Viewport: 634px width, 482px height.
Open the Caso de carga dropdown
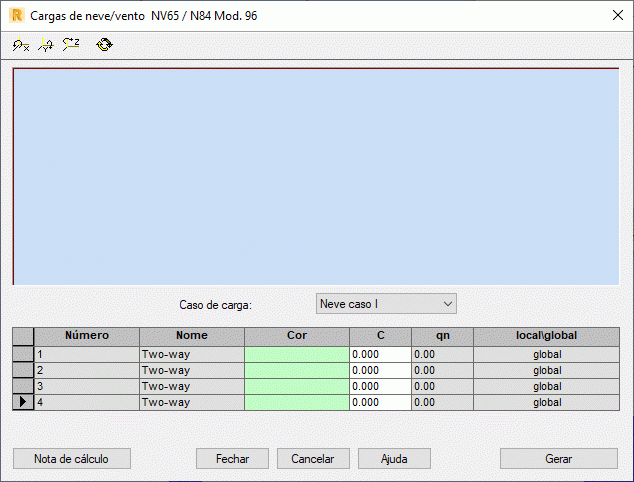[386, 304]
